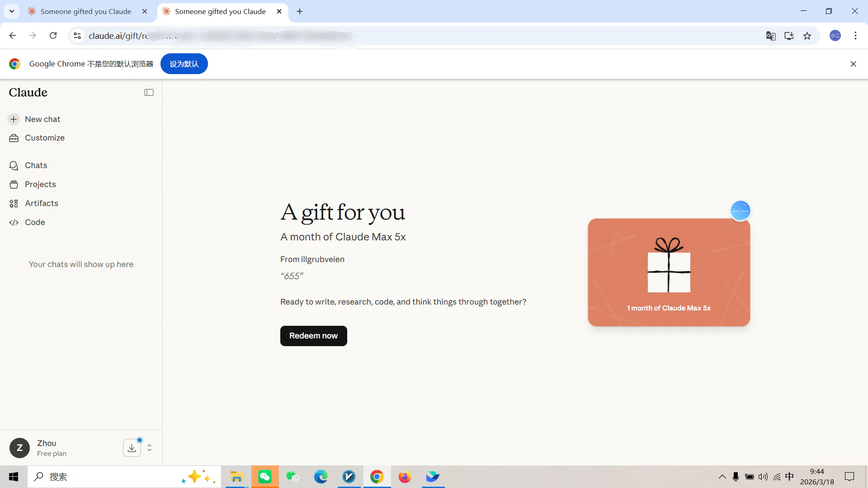Click the set as default browser button

coord(184,64)
